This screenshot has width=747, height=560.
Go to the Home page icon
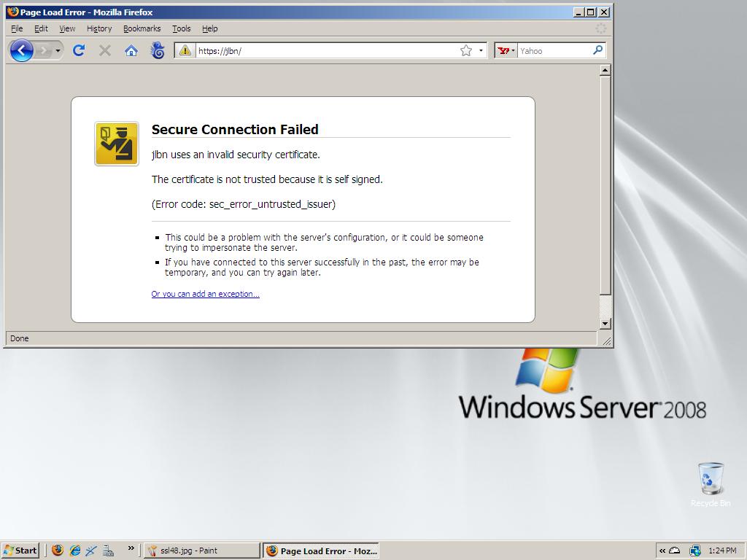click(131, 50)
